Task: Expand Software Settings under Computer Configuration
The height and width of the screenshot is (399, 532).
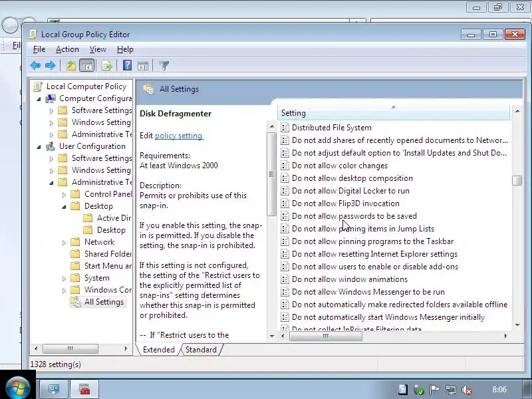Action: [51, 110]
